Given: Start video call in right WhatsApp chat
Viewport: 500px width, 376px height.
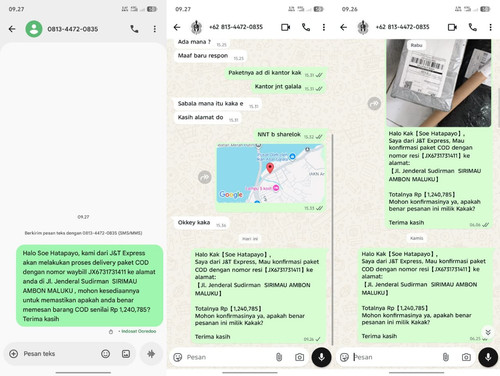Looking at the screenshot, I should point(452,27).
